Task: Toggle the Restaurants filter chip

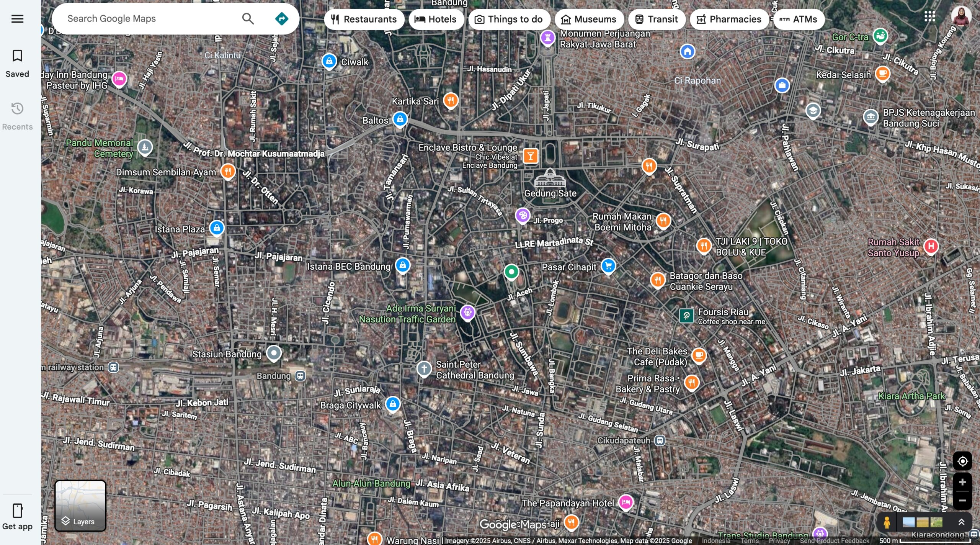Action: (364, 20)
